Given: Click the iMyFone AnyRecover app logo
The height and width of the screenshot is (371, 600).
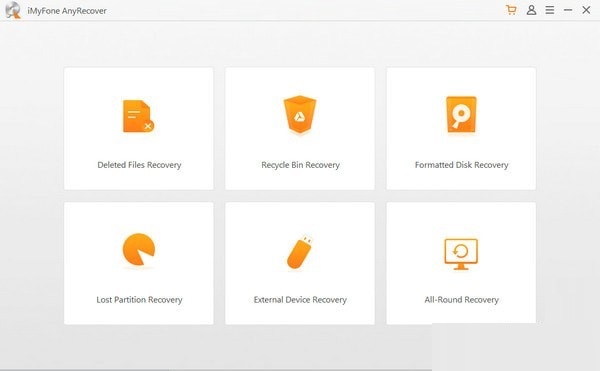Looking at the screenshot, I should pyautogui.click(x=13, y=10).
